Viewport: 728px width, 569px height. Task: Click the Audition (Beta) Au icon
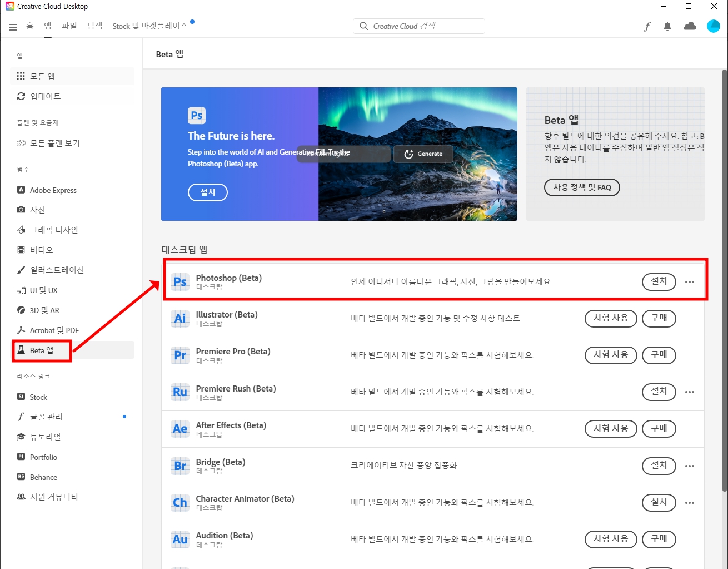(x=180, y=539)
